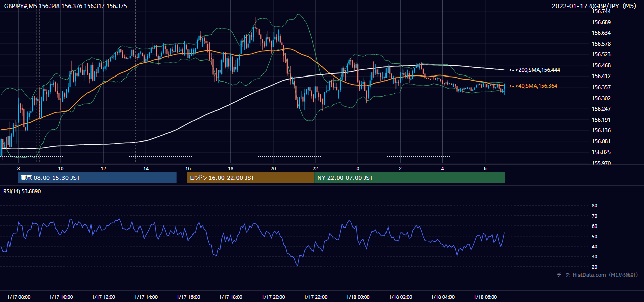The width and height of the screenshot is (644, 302).
Task: Select the 200 SMA 156.444 label
Action: (535, 70)
